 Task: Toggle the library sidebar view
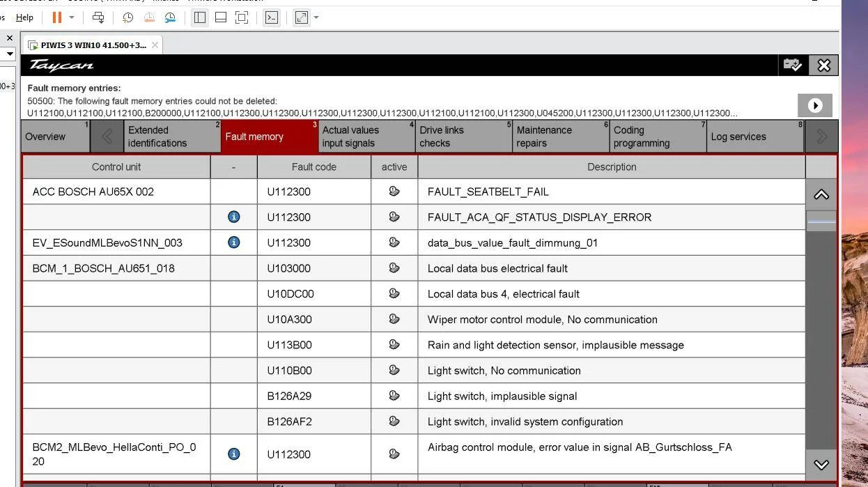tap(200, 17)
